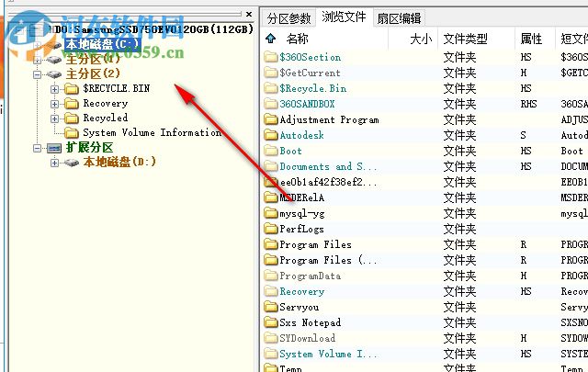588x372 pixels.
Task: Select 本地磁盘(D:) in the tree
Action: (119, 162)
